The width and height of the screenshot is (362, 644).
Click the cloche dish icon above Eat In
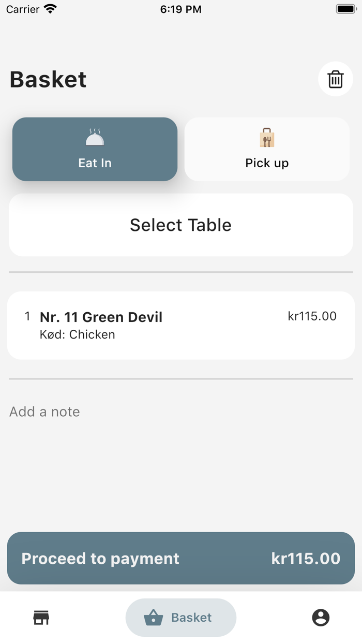[95, 138]
